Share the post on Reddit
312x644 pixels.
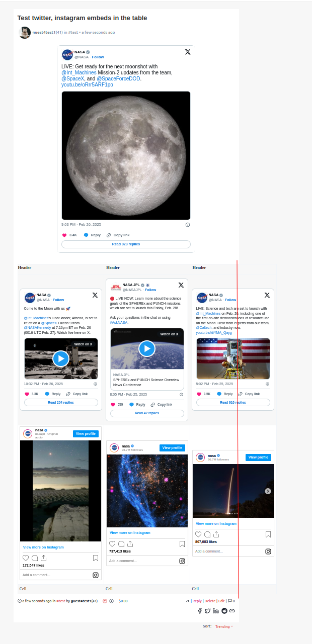(224, 611)
